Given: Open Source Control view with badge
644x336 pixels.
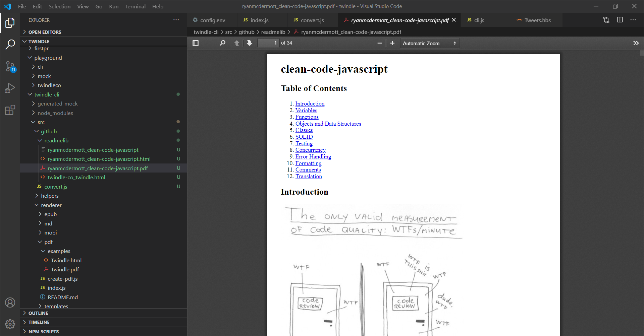Looking at the screenshot, I should coord(10,66).
